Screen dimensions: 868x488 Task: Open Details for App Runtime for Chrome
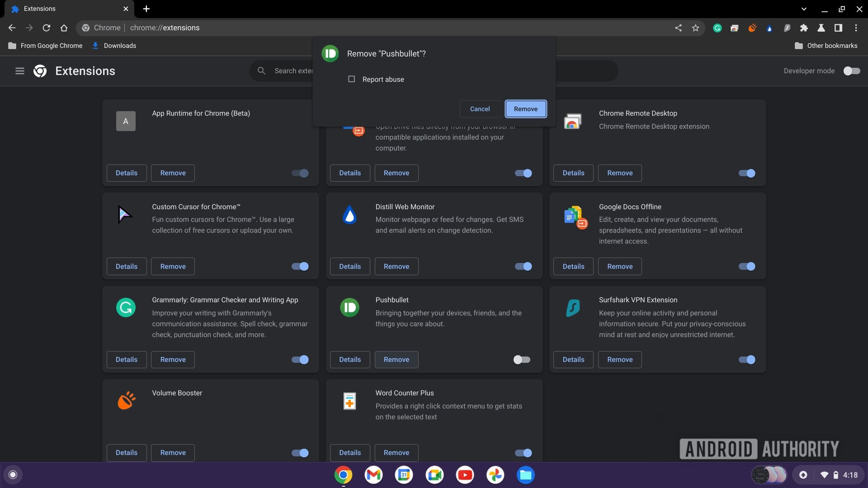pyautogui.click(x=127, y=173)
